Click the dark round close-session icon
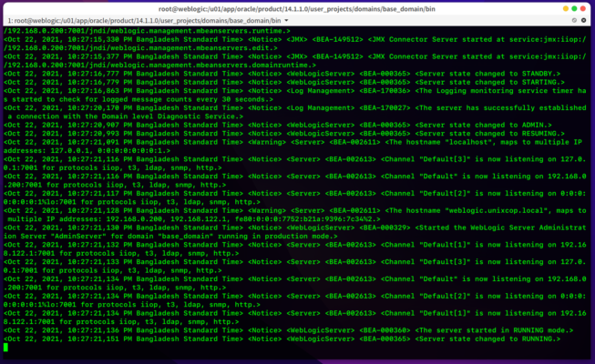The height and width of the screenshot is (364, 595). [584, 20]
